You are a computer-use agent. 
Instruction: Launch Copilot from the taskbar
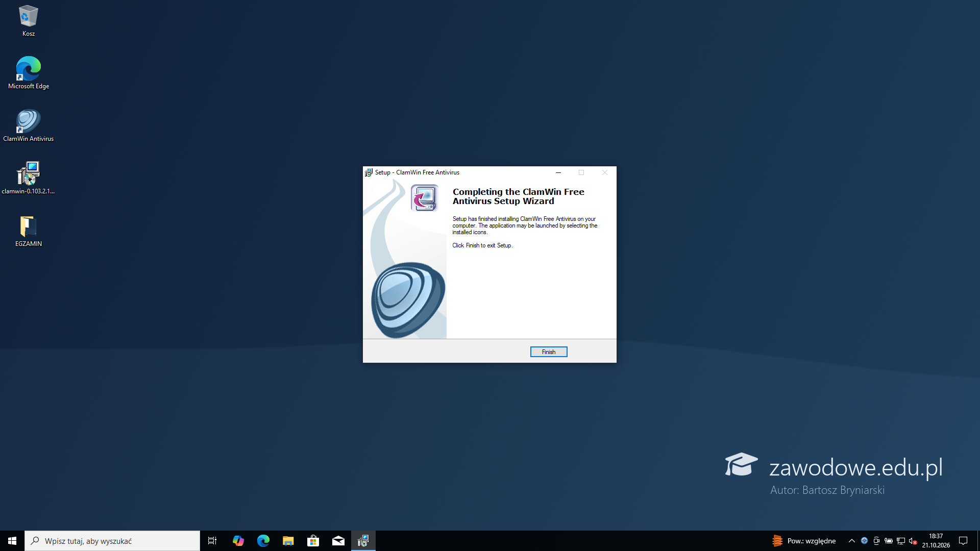click(238, 541)
